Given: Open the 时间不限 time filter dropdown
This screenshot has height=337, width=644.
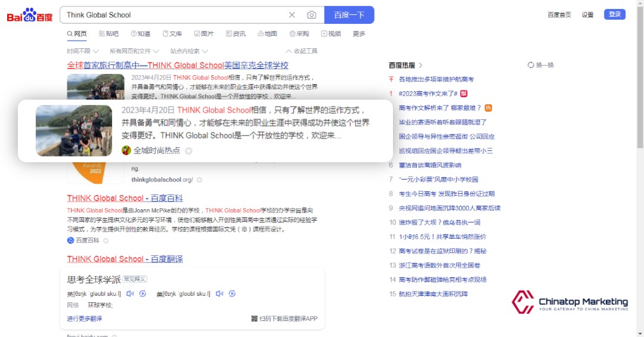Looking at the screenshot, I should 83,51.
